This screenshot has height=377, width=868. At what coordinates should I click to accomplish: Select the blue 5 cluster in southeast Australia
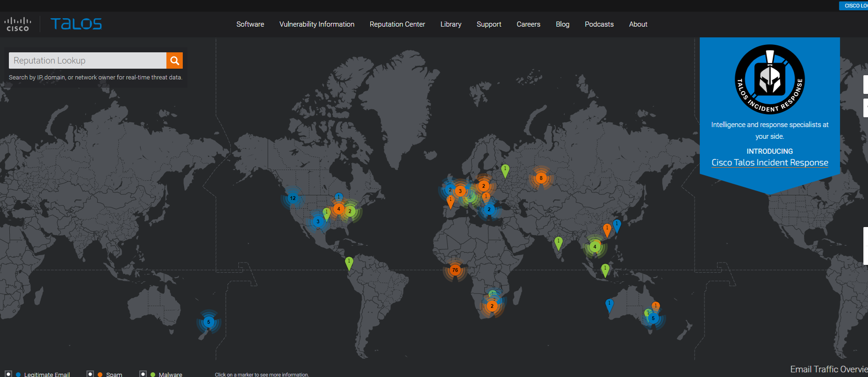coord(653,318)
